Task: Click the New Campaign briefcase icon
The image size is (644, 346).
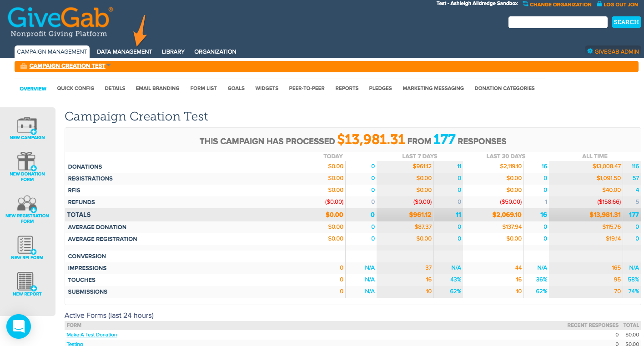Action: point(27,125)
